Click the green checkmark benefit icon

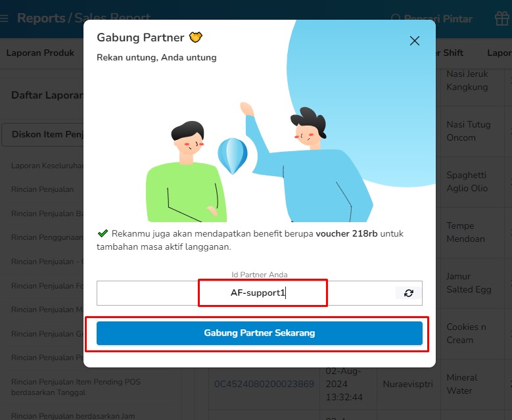(103, 233)
